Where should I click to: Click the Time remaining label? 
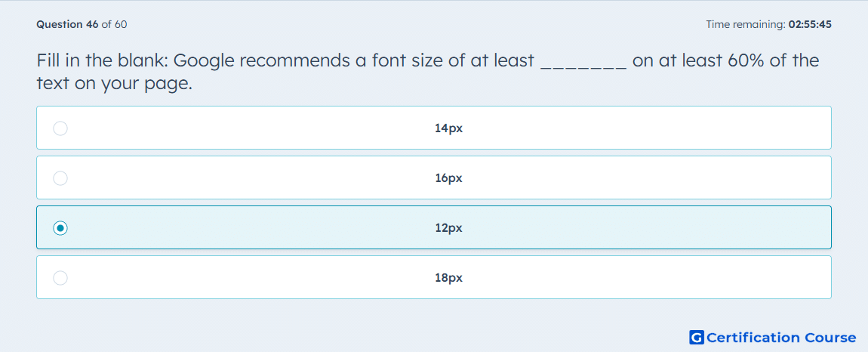point(745,24)
